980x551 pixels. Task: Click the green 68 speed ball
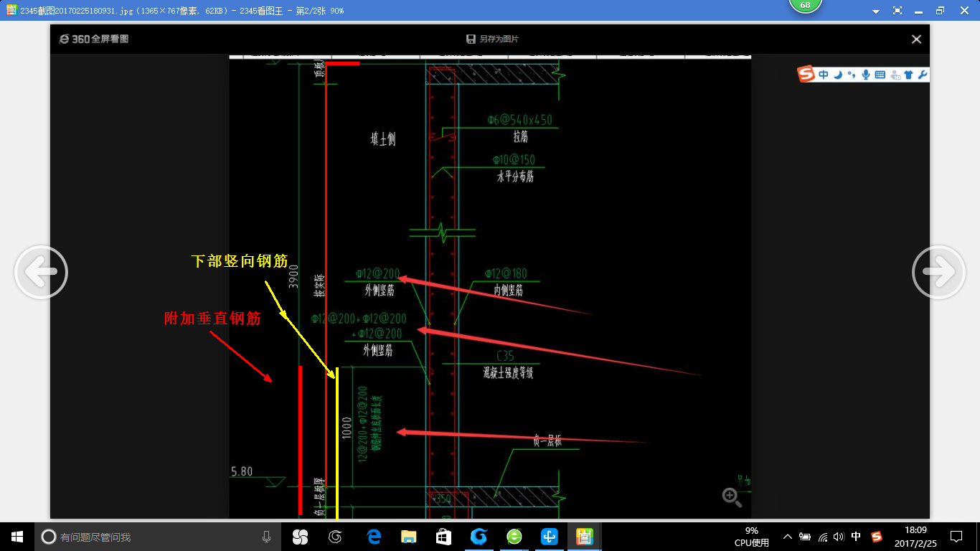click(805, 6)
